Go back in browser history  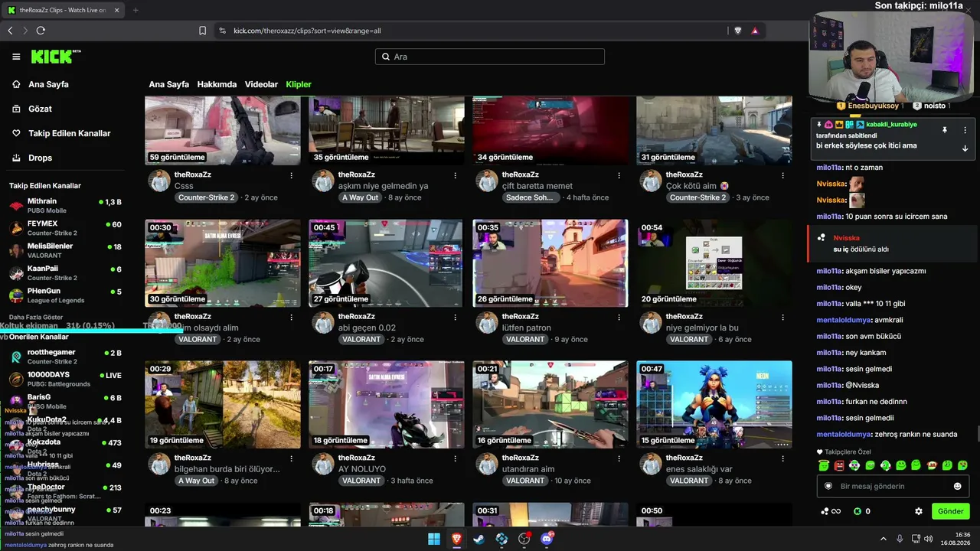click(x=10, y=31)
